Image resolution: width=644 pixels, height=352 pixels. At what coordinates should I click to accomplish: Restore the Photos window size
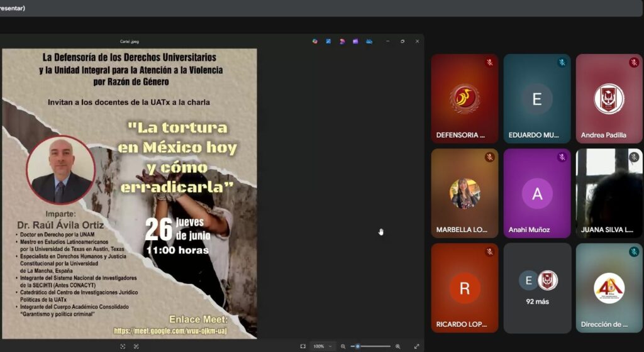[402, 41]
